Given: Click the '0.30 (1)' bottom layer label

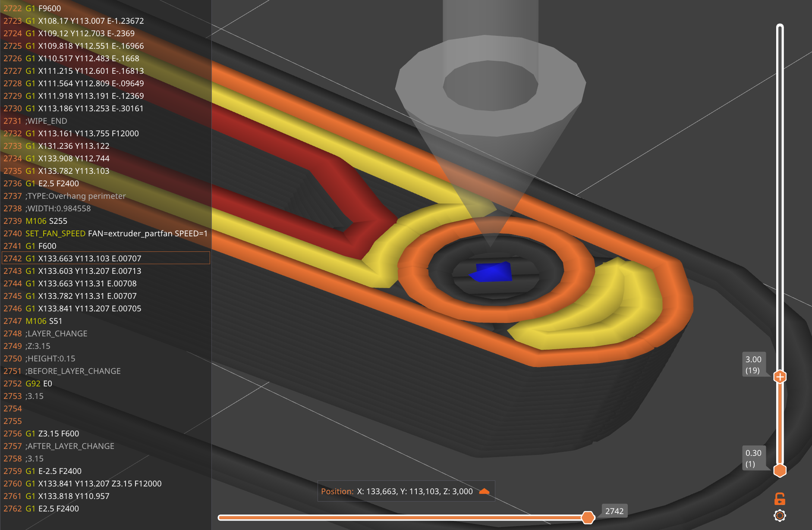Looking at the screenshot, I should pos(754,458).
